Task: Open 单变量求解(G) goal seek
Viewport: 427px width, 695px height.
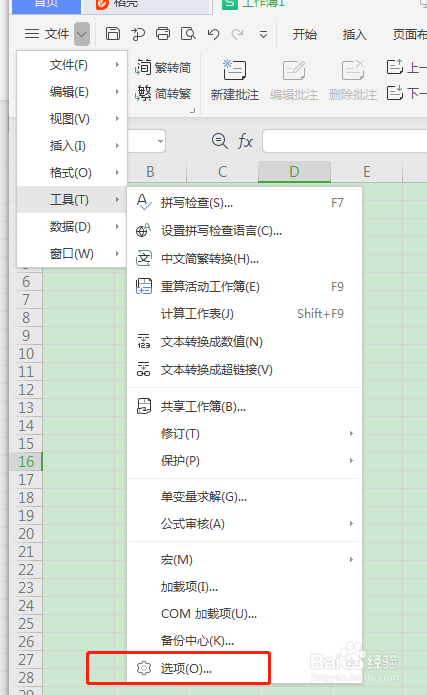Action: [x=245, y=496]
